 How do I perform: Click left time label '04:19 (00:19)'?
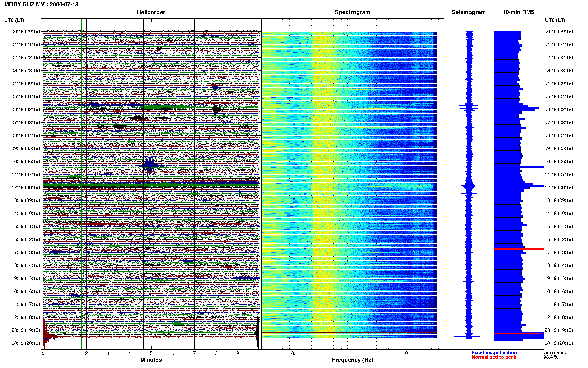pos(26,83)
